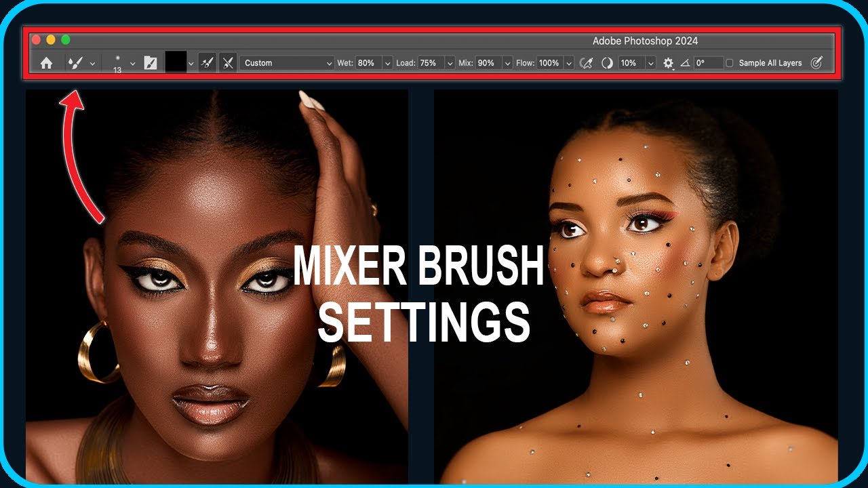Click the Wet: label

point(345,63)
